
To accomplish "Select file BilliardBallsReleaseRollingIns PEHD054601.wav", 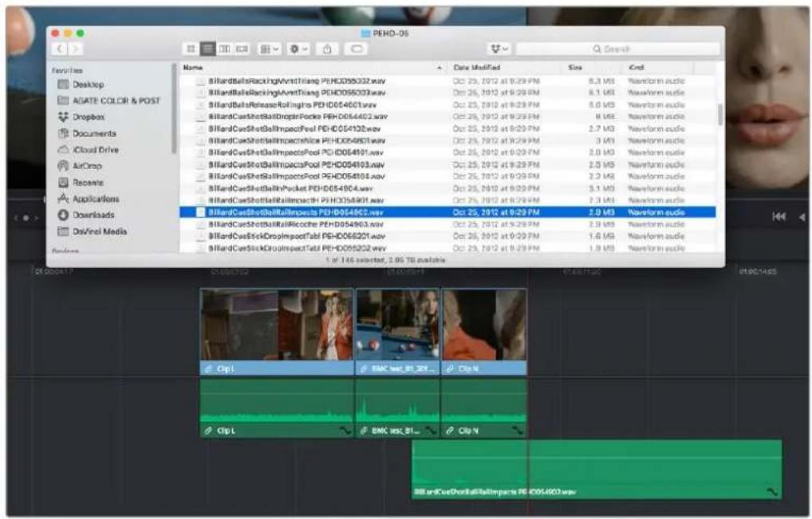I will tap(447, 104).
